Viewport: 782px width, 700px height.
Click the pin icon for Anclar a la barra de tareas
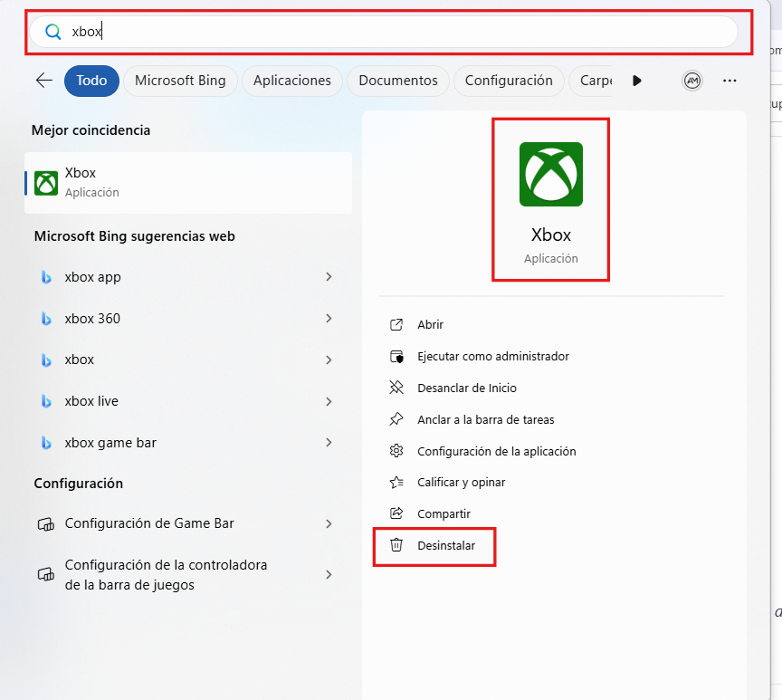tap(396, 419)
